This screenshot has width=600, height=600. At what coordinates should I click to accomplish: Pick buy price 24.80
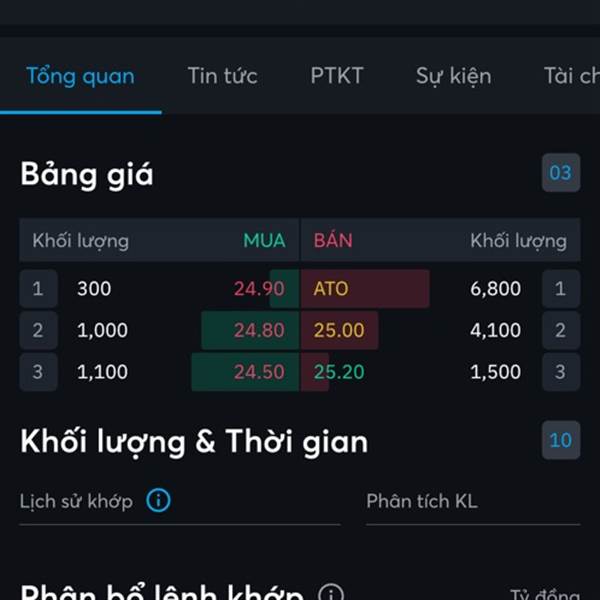click(259, 330)
